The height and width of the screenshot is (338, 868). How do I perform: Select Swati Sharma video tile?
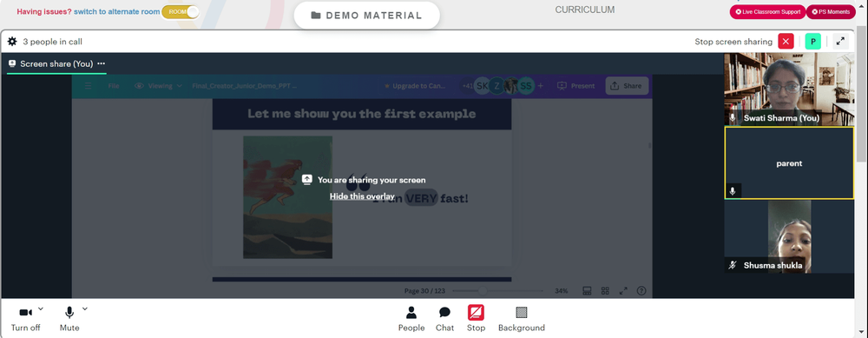pos(789,89)
